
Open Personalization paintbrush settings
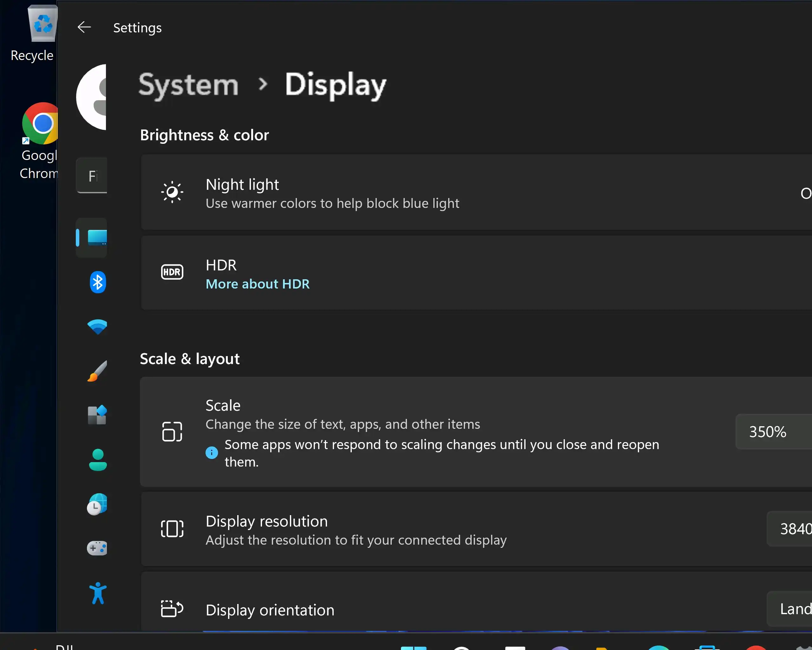[x=98, y=371]
